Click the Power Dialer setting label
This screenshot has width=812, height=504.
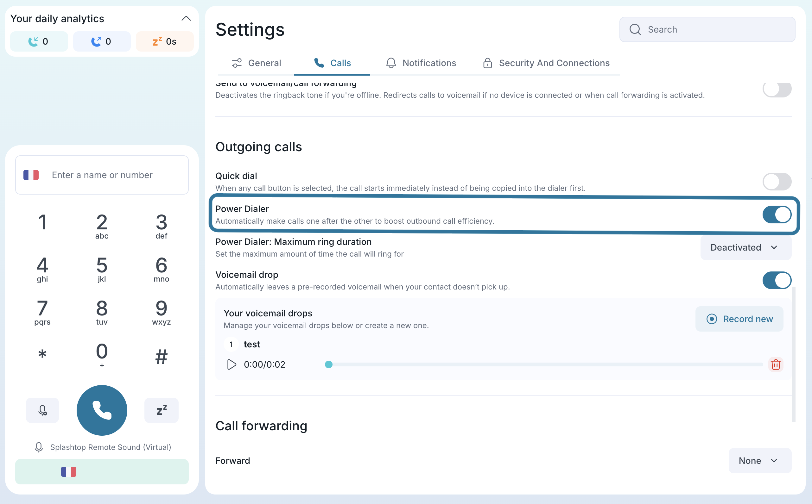pos(242,209)
